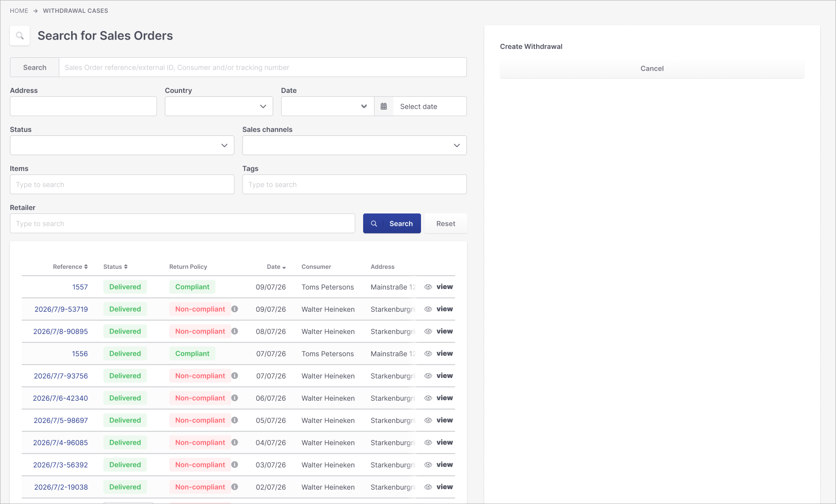Open the Status dropdown
The image size is (836, 504).
point(122,145)
